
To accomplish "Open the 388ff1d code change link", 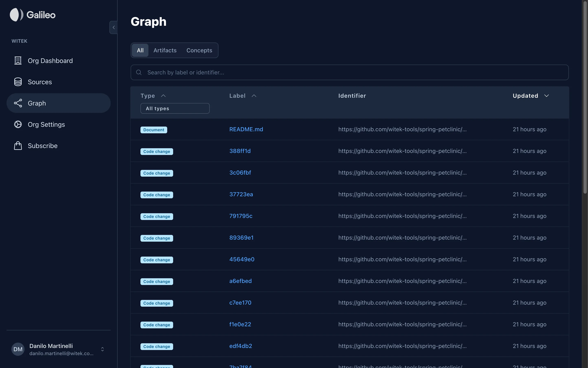I will tap(240, 151).
